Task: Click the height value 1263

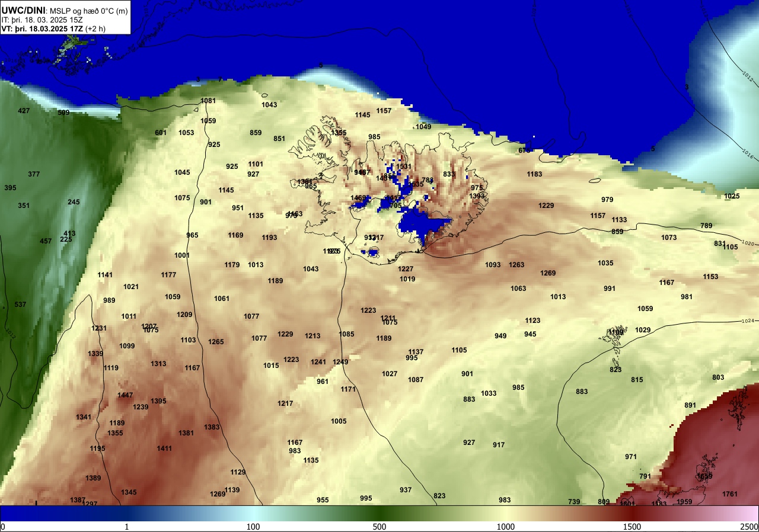Action: (516, 265)
